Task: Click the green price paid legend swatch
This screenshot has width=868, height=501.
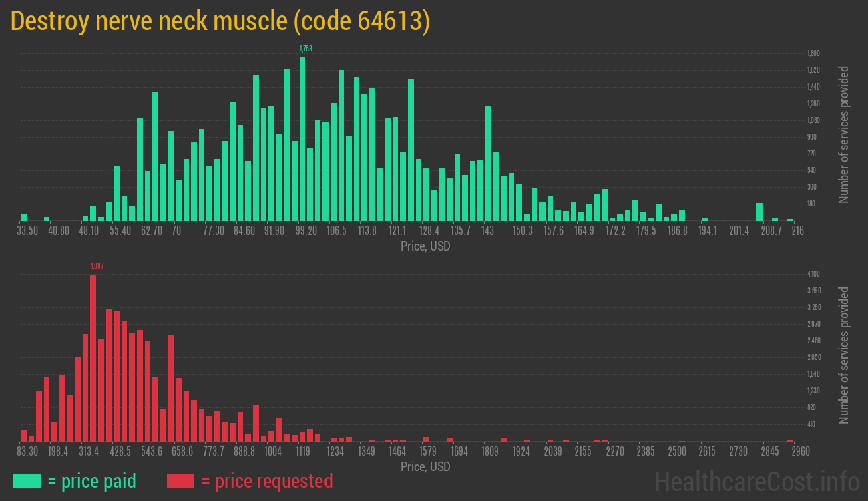Action: click(27, 481)
